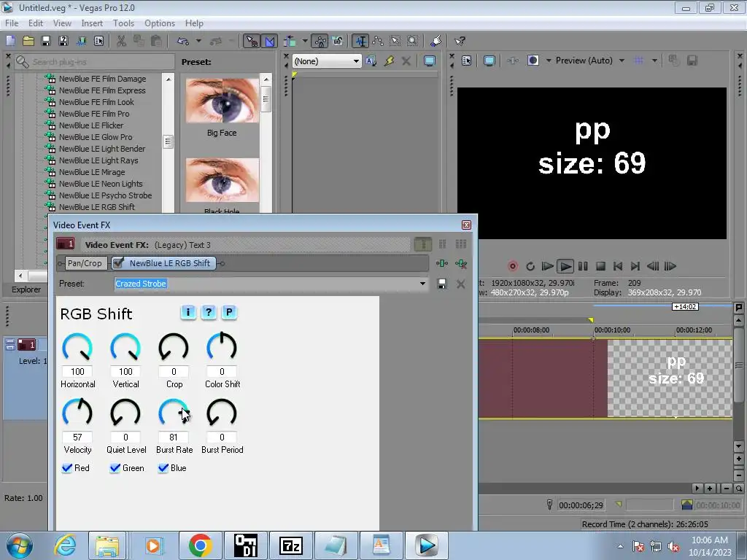The height and width of the screenshot is (560, 747).
Task: Uncheck the Red channel checkbox
Action: (x=67, y=468)
